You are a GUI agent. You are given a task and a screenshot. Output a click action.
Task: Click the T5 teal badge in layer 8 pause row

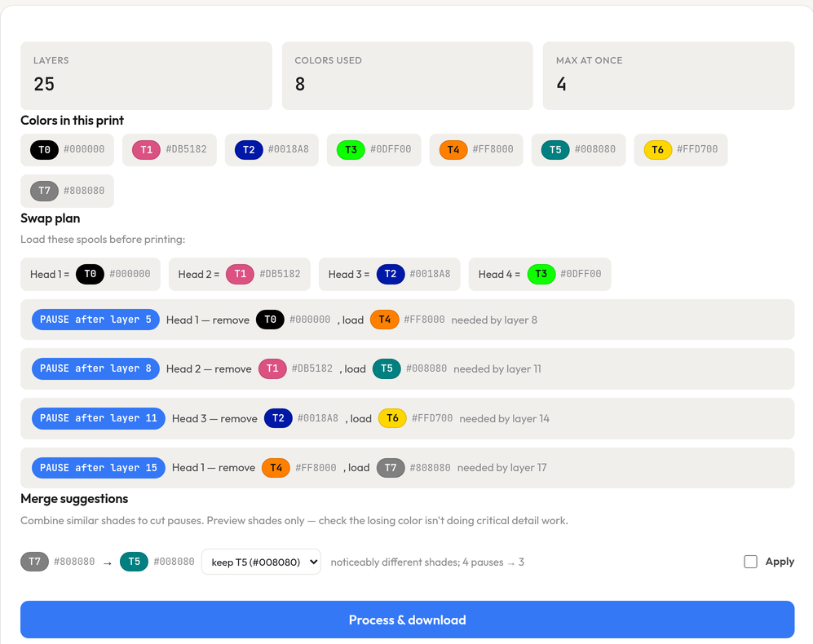pyautogui.click(x=387, y=368)
